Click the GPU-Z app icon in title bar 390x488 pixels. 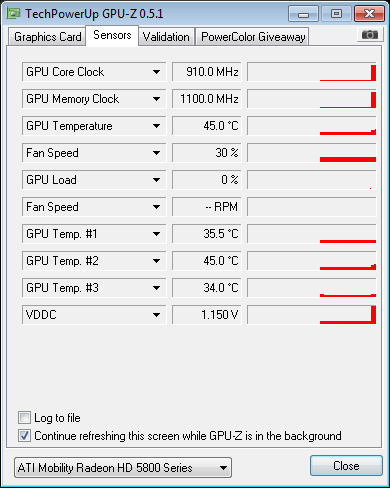14,14
